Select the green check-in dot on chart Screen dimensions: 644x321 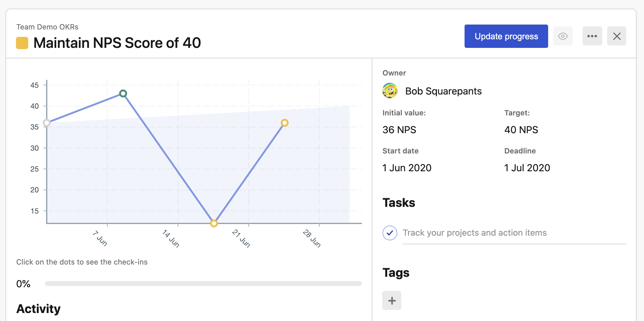point(123,93)
